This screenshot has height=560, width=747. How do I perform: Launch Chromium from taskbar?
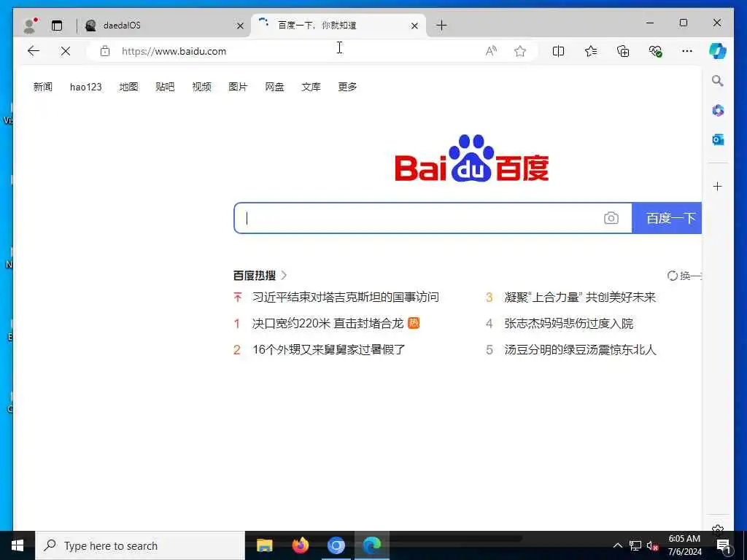(x=336, y=545)
